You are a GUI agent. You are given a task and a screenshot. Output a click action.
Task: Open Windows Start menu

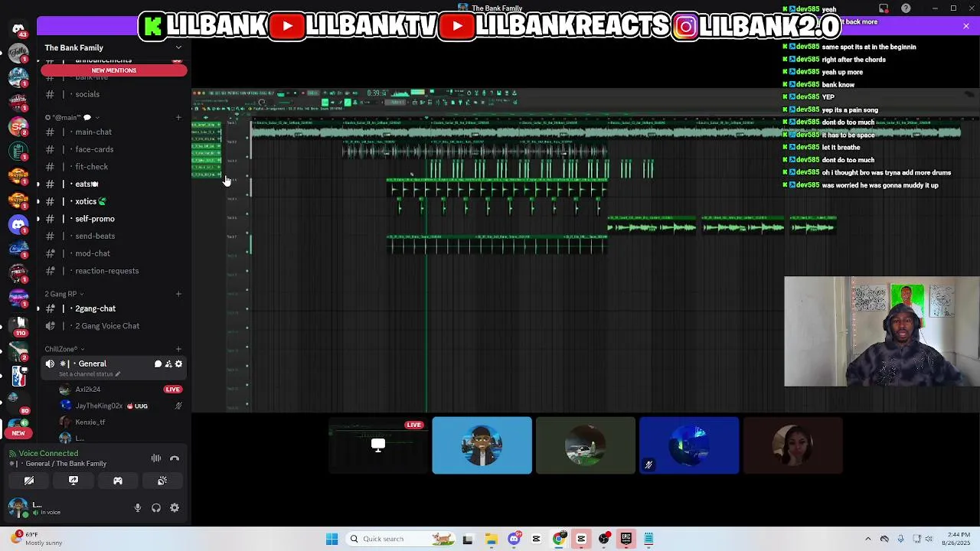point(332,539)
